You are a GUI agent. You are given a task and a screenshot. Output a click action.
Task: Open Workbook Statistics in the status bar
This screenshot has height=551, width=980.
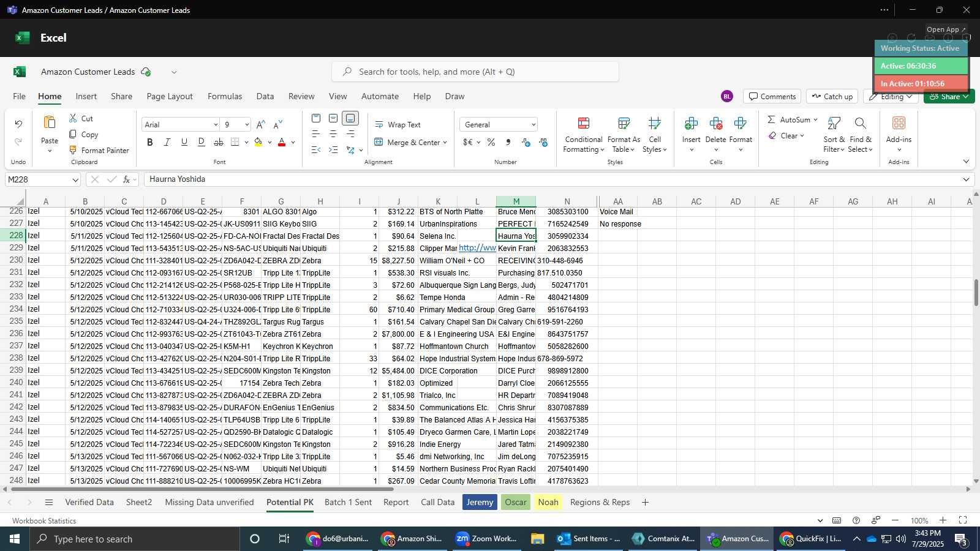click(x=44, y=521)
